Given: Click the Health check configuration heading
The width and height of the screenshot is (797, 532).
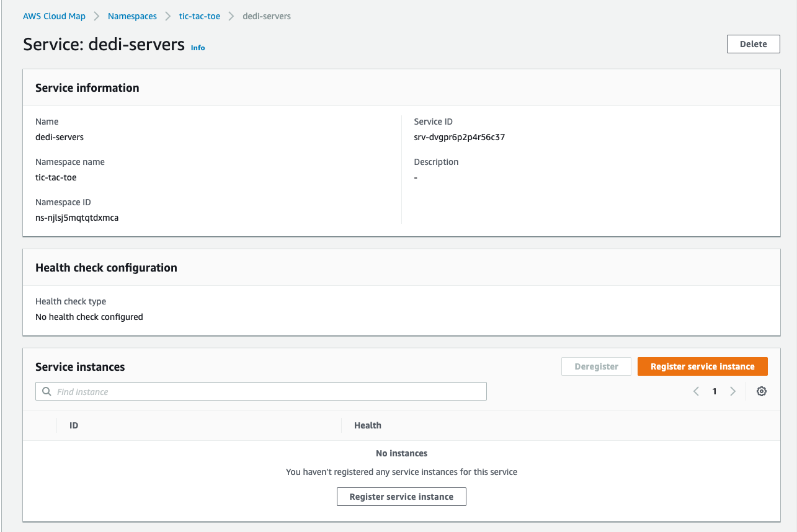Looking at the screenshot, I should 106,268.
